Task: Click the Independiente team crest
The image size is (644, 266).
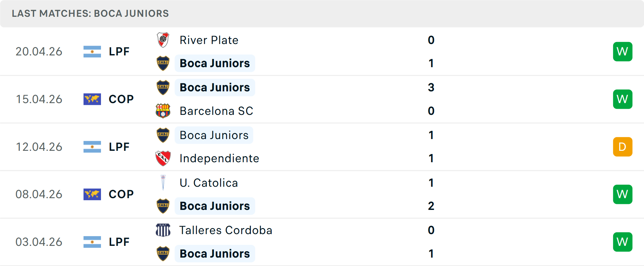Action: (x=163, y=158)
